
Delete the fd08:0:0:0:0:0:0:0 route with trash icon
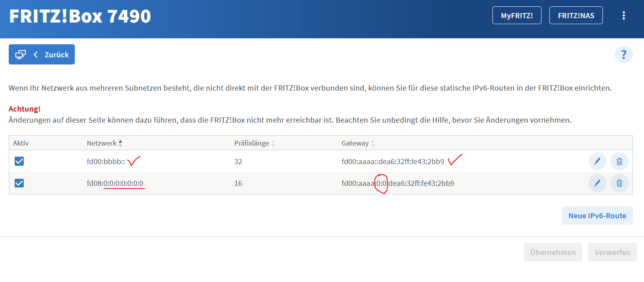619,183
